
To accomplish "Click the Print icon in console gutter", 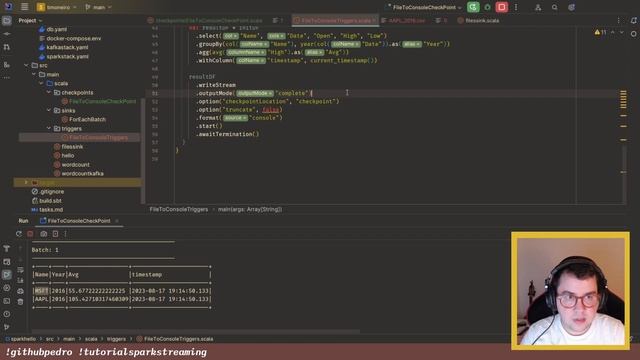I will [x=20, y=291].
